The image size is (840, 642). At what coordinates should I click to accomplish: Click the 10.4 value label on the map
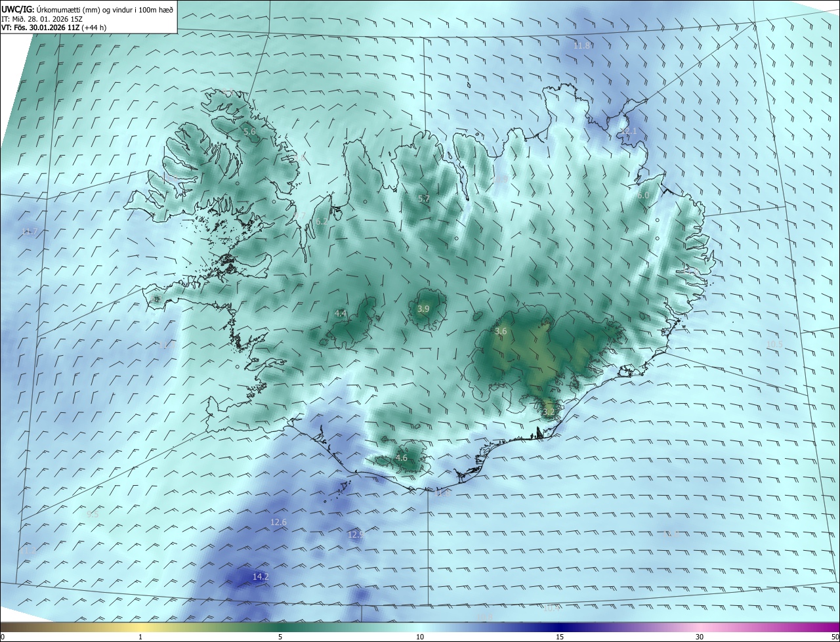(551, 609)
